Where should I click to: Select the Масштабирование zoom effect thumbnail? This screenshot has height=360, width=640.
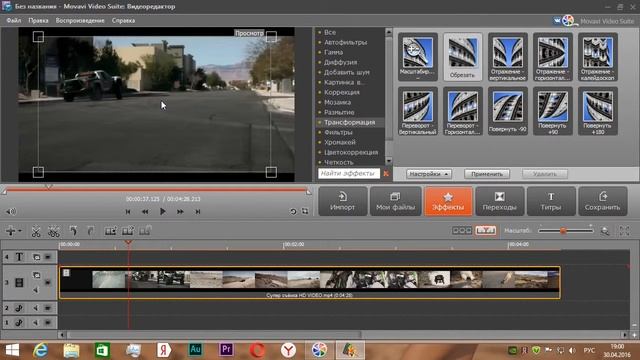[x=418, y=57]
